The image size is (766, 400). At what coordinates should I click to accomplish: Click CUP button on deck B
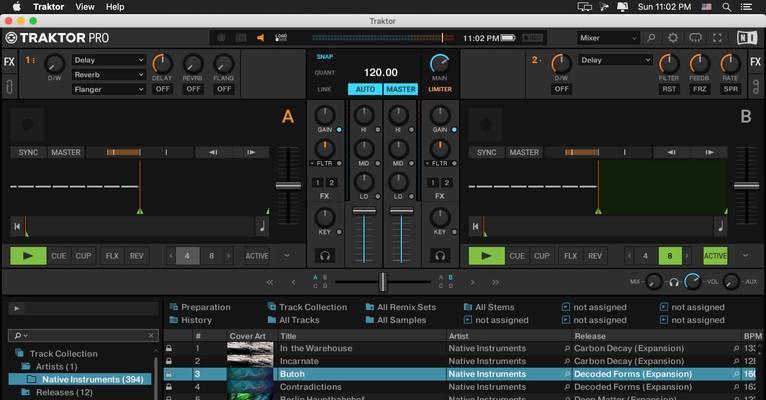pyautogui.click(x=541, y=255)
